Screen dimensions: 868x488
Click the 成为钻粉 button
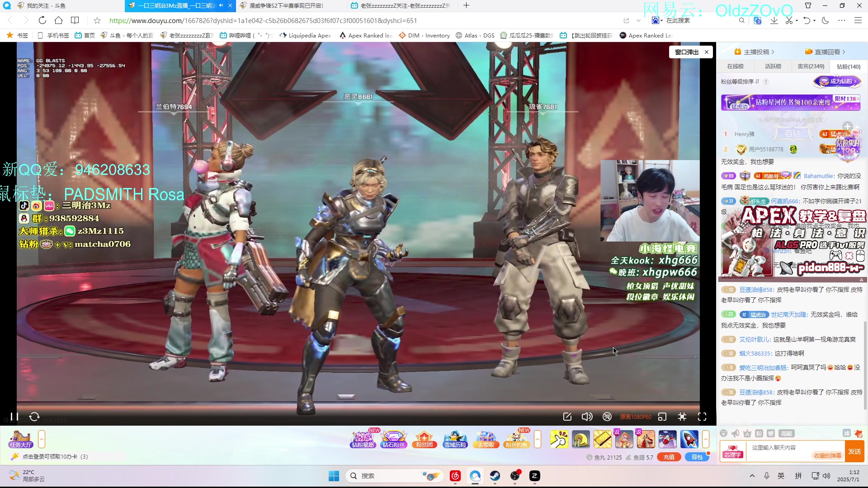click(838, 81)
